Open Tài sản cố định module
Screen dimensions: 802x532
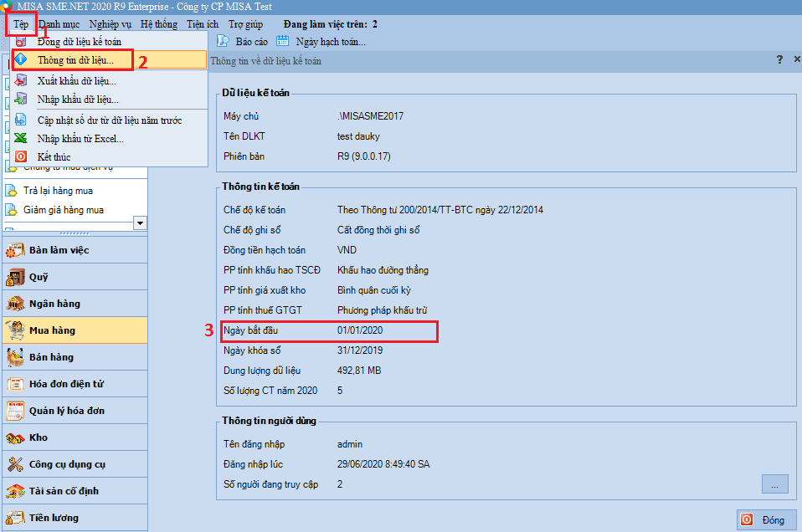(x=75, y=491)
